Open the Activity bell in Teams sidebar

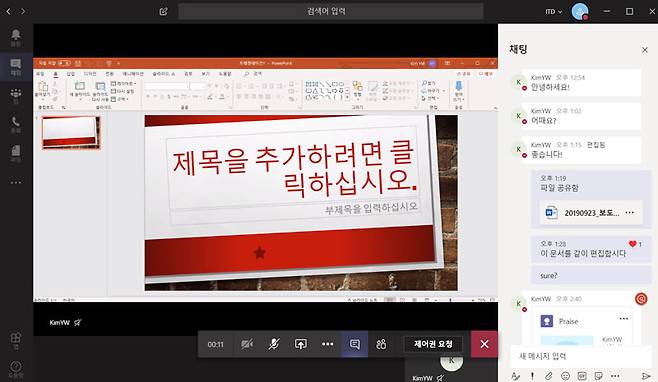tap(16, 37)
